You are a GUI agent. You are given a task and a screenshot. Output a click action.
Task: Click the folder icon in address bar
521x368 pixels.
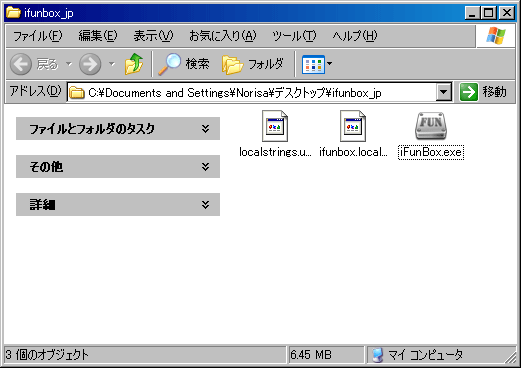tap(77, 93)
